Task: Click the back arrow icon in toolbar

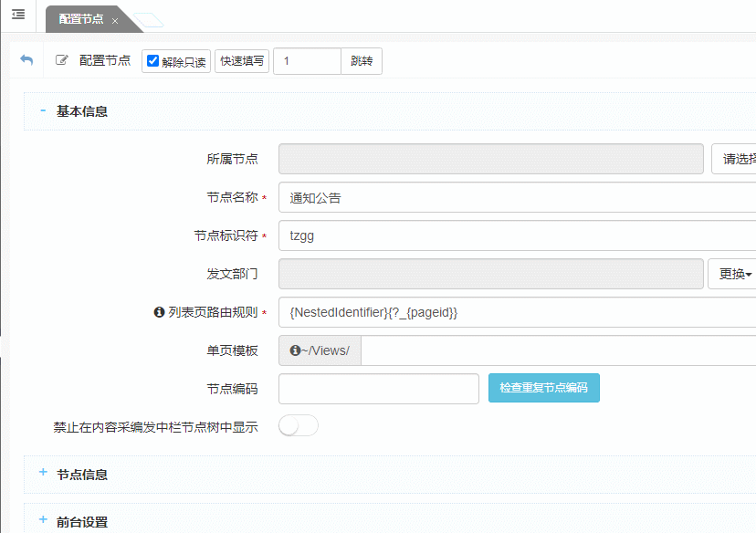Action: pos(26,60)
